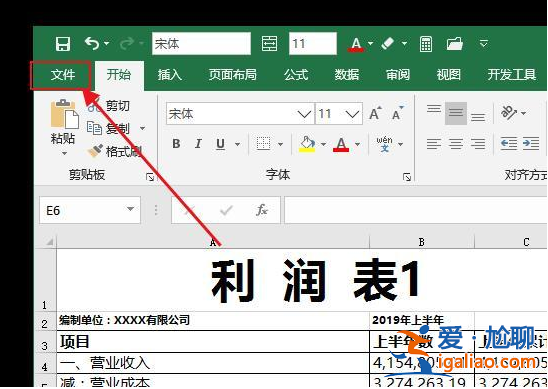This screenshot has width=548, height=389.
Task: Expand fill color dropdown arrow
Action: (323, 144)
